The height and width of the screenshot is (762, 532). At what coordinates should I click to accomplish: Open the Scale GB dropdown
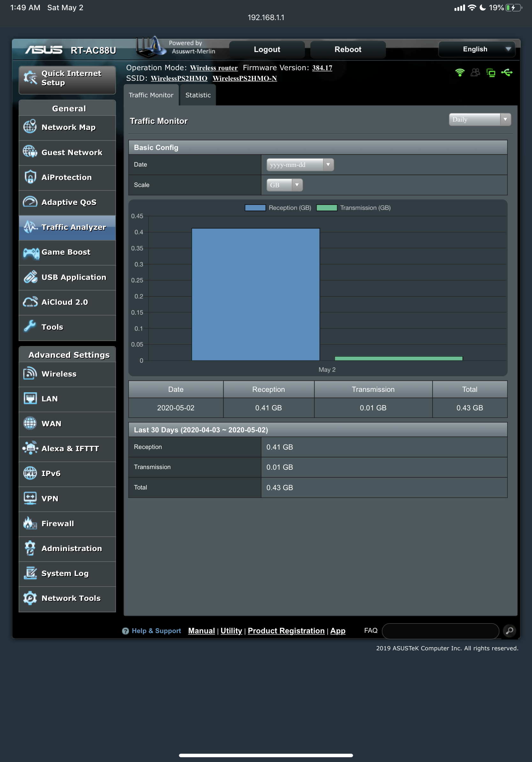coord(284,185)
